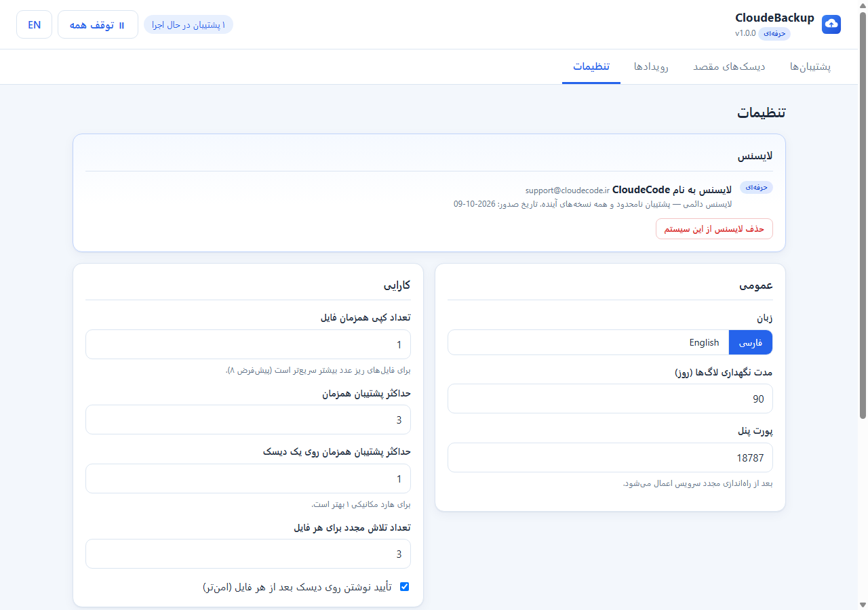Click the retry count per file field
Viewport: 868px width, 610px height.
(x=248, y=554)
